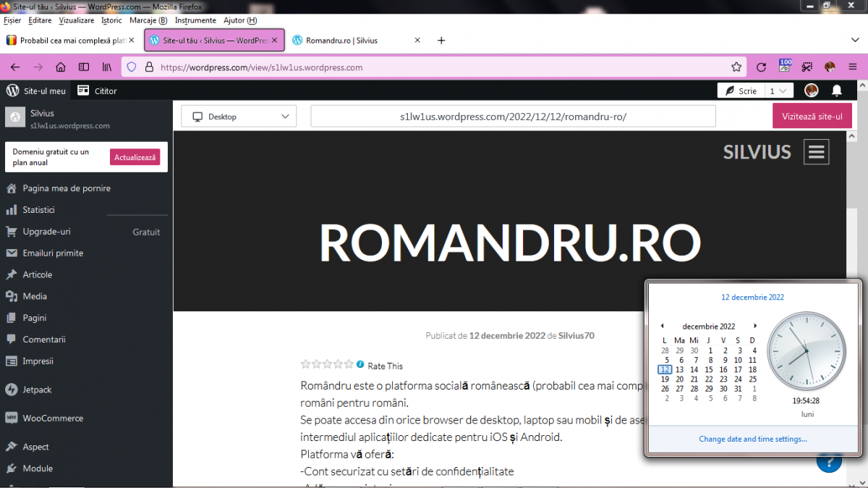Click the Cititor reader icon
The width and height of the screenshot is (868, 488).
click(84, 91)
